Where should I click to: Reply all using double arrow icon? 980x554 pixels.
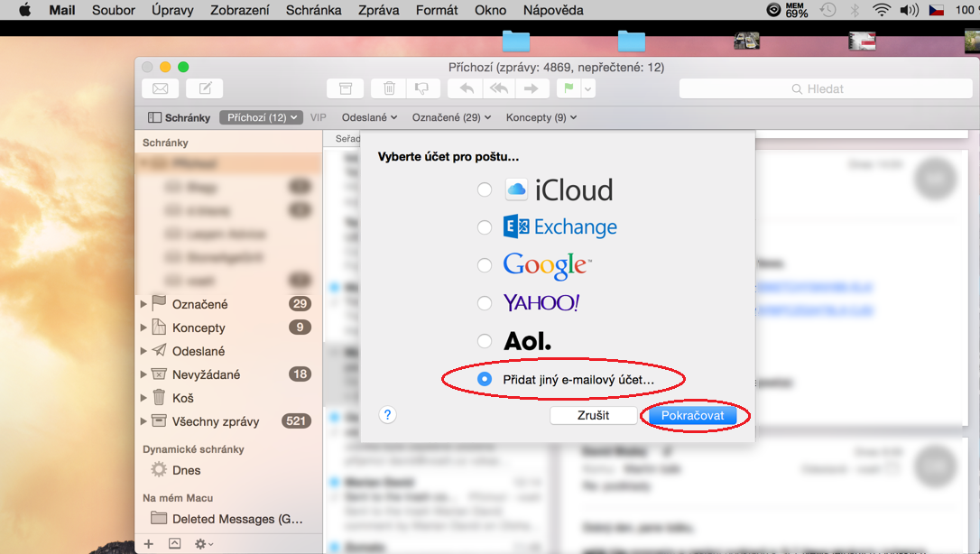pos(499,88)
